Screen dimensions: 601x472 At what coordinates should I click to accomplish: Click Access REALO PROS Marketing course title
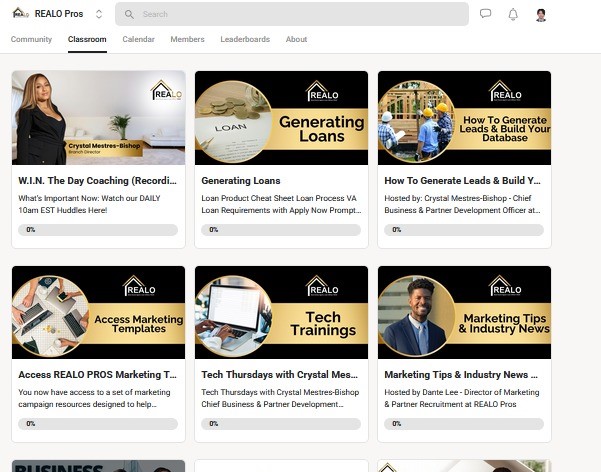[x=97, y=375]
